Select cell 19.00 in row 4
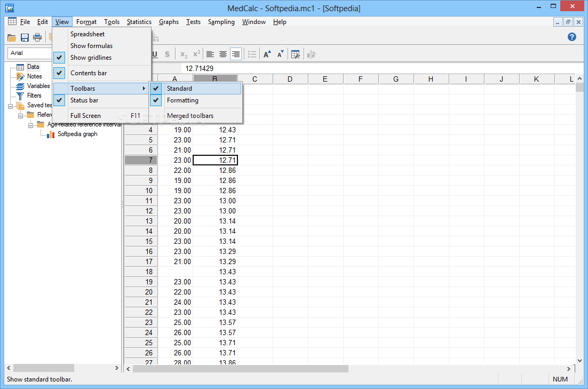 click(x=176, y=130)
